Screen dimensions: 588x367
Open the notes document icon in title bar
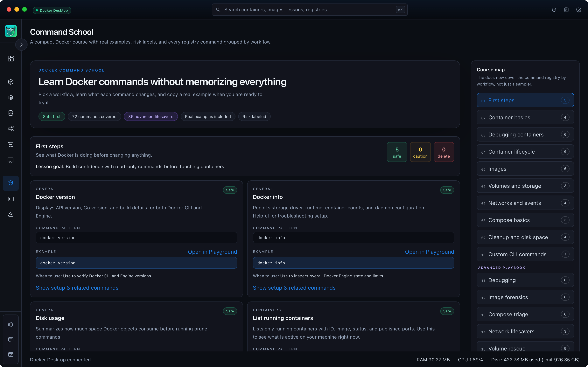click(x=566, y=10)
